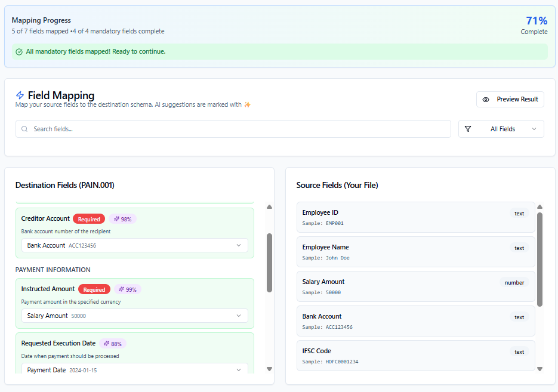This screenshot has height=392, width=558.
Task: Click the 88% AI confidence badge
Action: (x=113, y=344)
